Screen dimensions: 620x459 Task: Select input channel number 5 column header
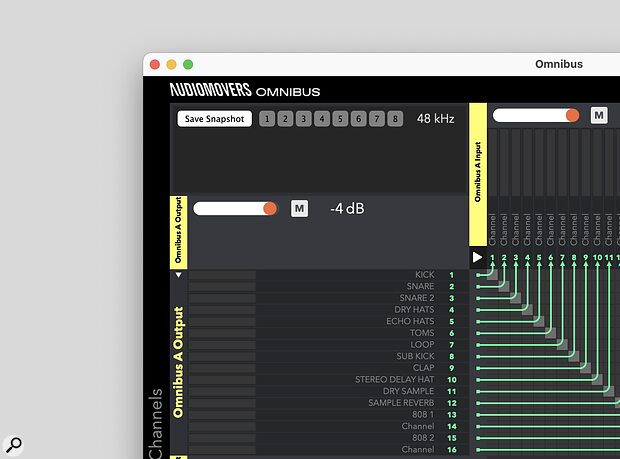coord(539,258)
